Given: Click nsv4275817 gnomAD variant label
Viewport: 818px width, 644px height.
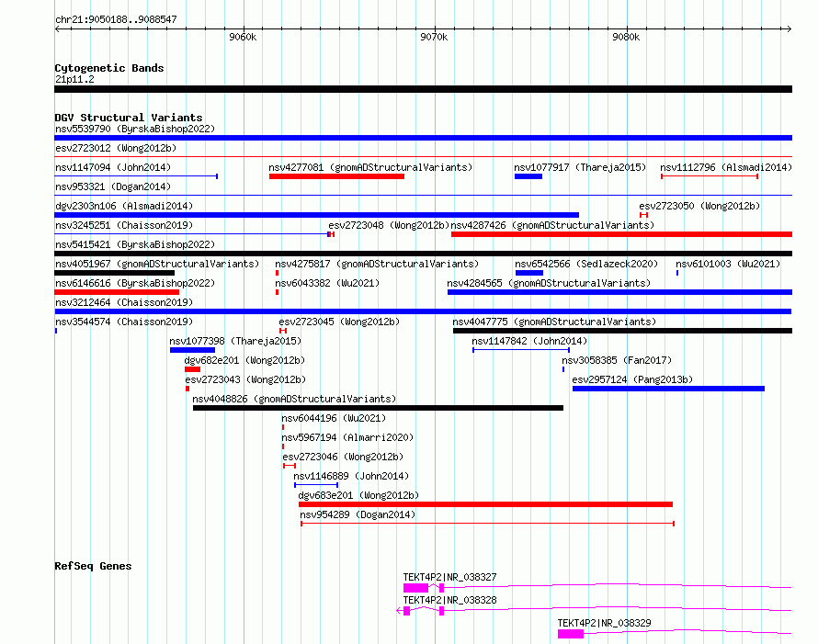Looking at the screenshot, I should click(x=377, y=264).
